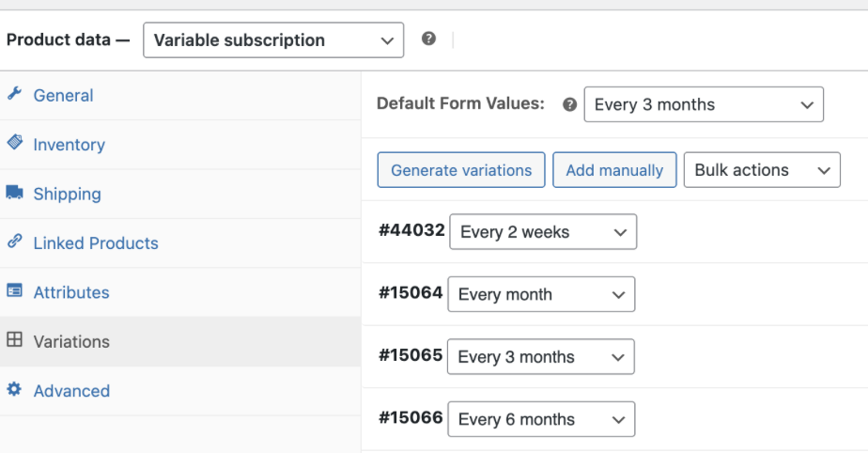The height and width of the screenshot is (453, 868).
Task: Click the Generate variations button
Action: click(461, 170)
